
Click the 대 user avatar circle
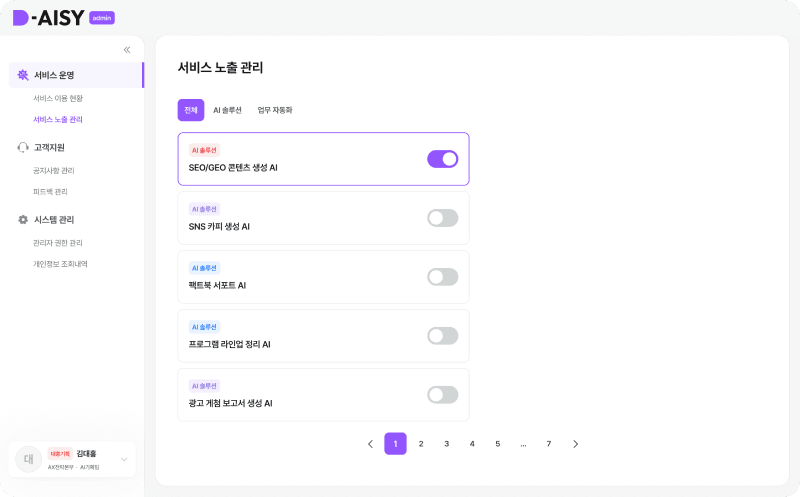pyautogui.click(x=29, y=459)
